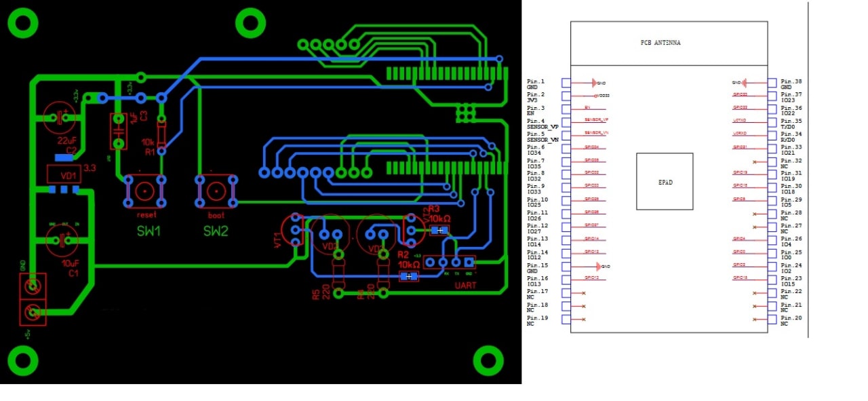Click the bottom-left mounting hole
868x401 pixels.
click(x=23, y=362)
